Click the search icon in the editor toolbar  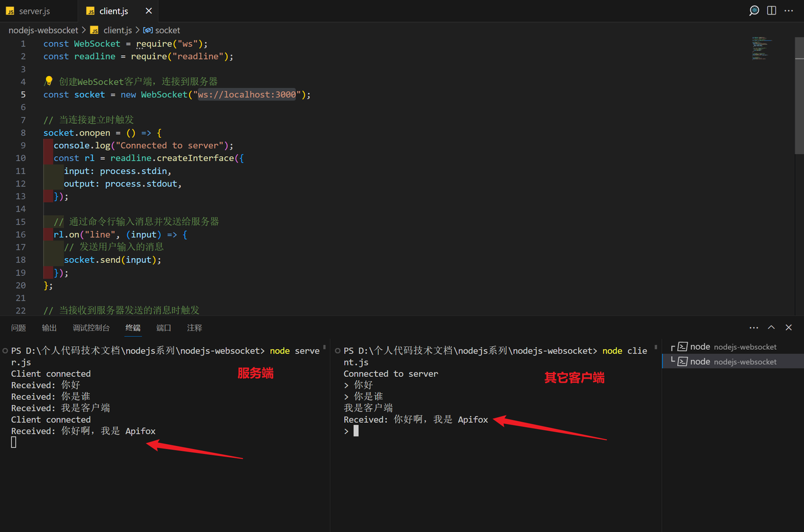click(x=754, y=11)
